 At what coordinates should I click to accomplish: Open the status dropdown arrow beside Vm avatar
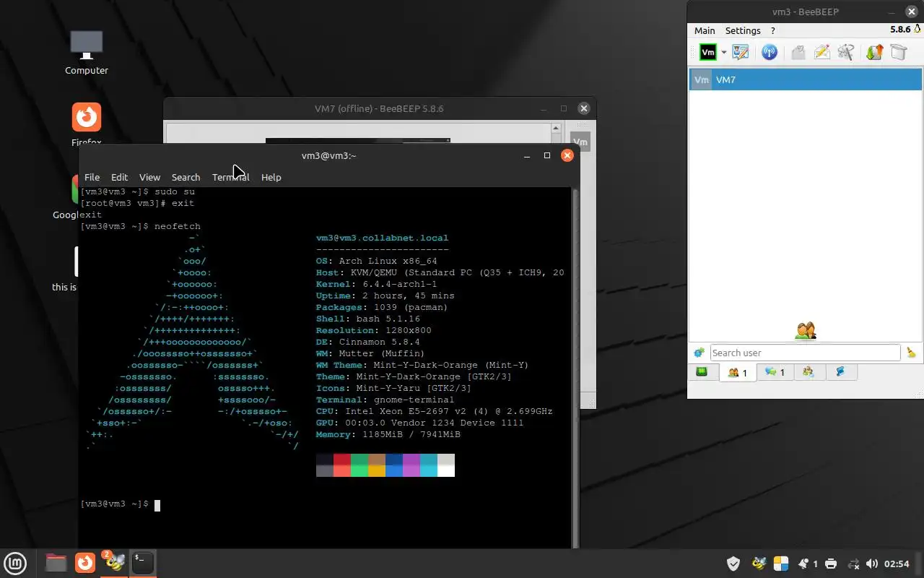click(x=723, y=53)
